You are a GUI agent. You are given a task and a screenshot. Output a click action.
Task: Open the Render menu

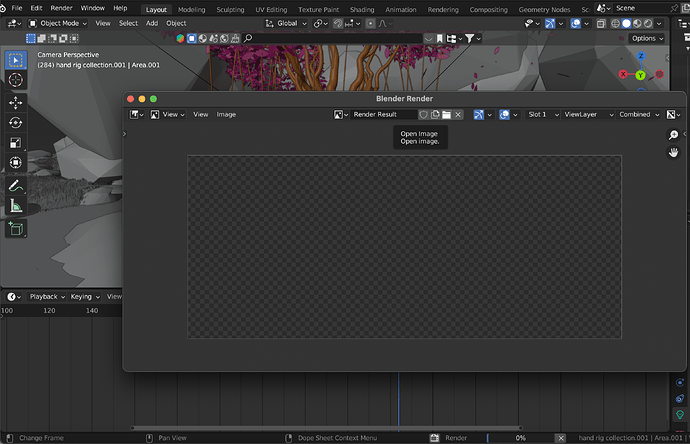tap(61, 8)
